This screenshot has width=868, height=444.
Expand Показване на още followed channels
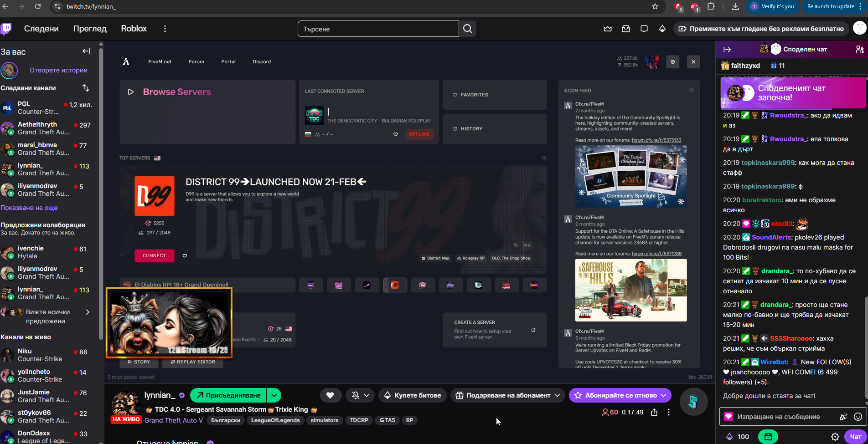[x=29, y=208]
